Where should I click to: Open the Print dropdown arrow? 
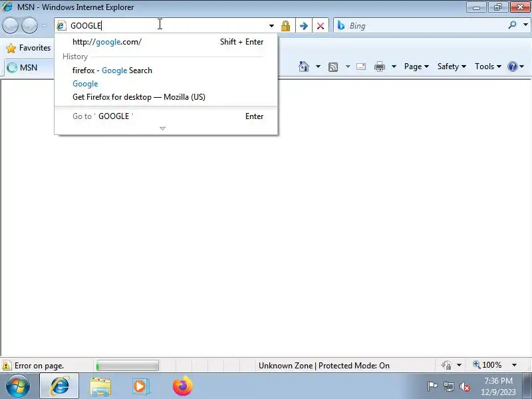pyautogui.click(x=394, y=66)
